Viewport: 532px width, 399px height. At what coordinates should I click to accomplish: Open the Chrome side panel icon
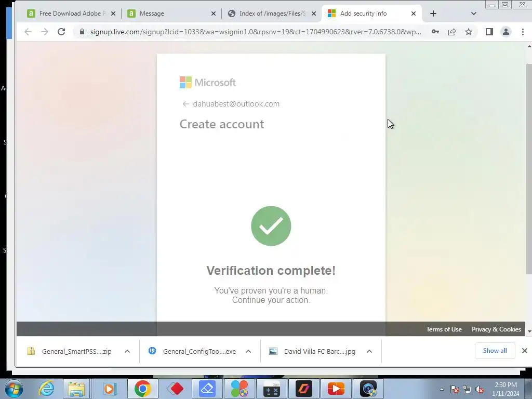tap(489, 32)
